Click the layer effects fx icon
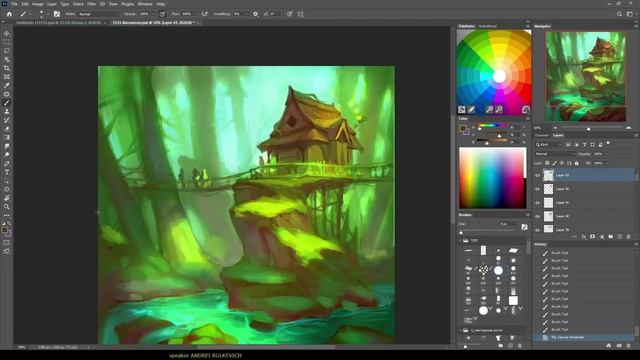This screenshot has width=640, height=360. (584, 237)
